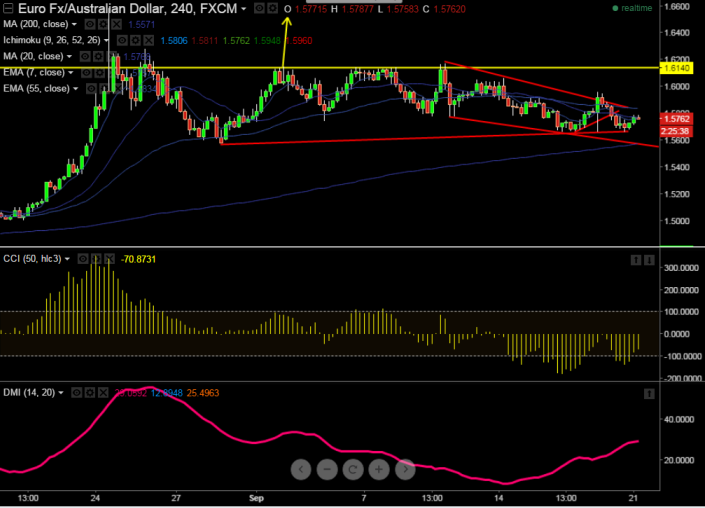Expand the Euro Fx/Australian Dollar symbol dropdown
Viewport: 705px width, 508px height.
coord(243,9)
